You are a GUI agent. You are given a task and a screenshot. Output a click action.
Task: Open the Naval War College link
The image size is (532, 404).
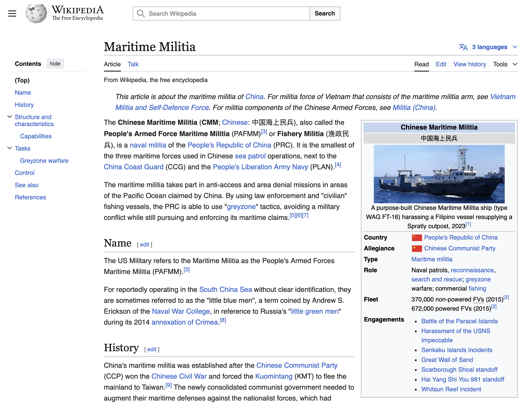tap(181, 312)
